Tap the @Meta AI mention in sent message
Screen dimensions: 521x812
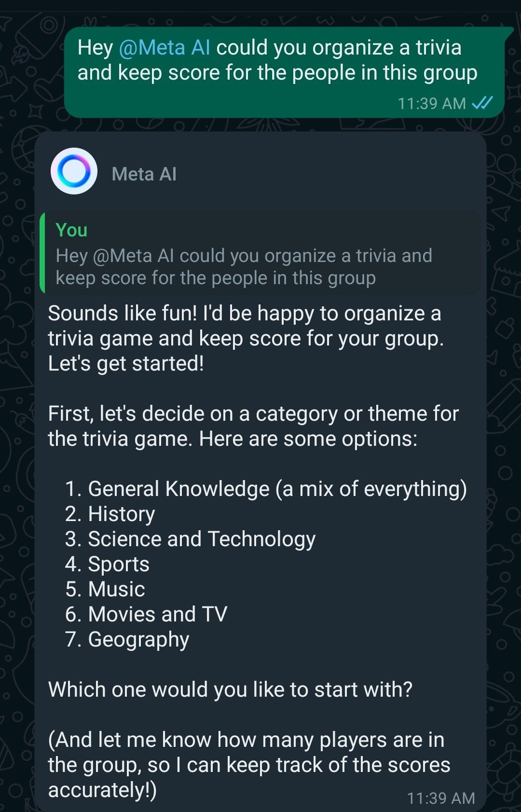point(164,48)
